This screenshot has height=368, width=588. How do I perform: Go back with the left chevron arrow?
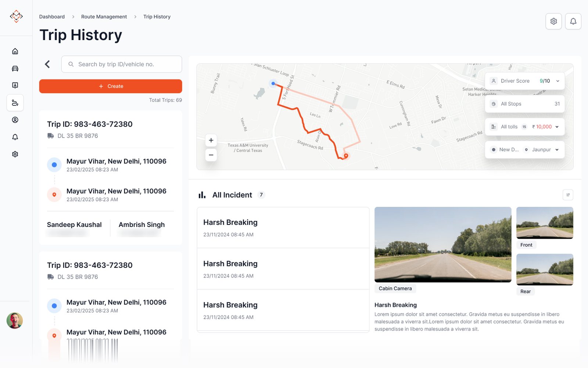(47, 64)
